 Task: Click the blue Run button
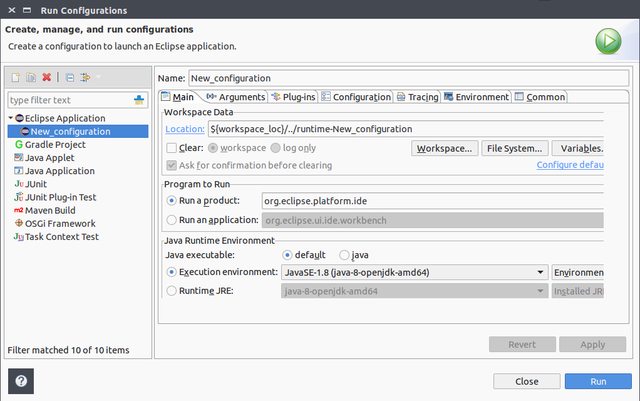tap(598, 381)
